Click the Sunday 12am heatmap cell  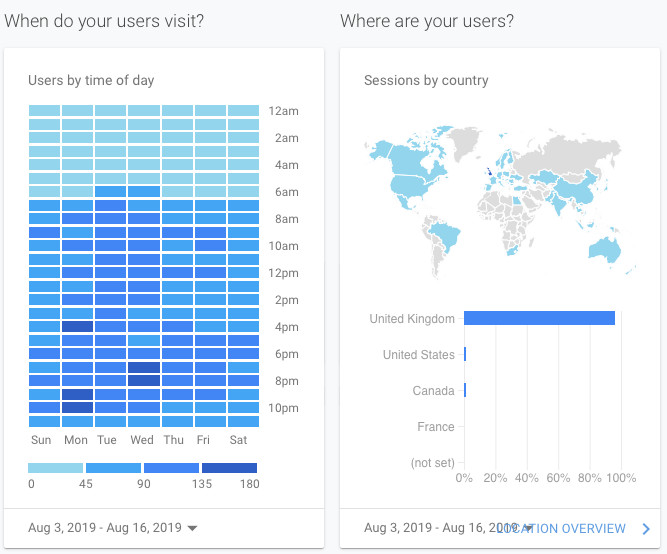coord(45,111)
